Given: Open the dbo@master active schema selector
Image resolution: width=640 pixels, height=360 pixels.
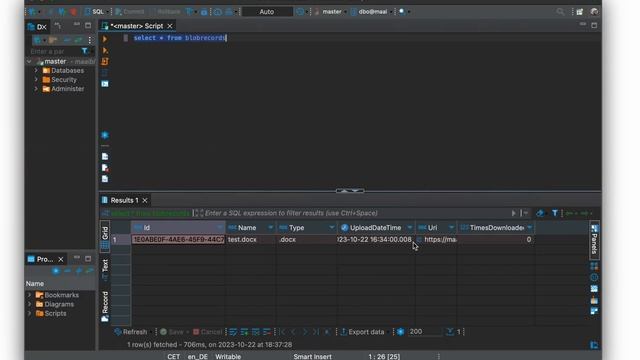Looking at the screenshot, I should tap(372, 12).
